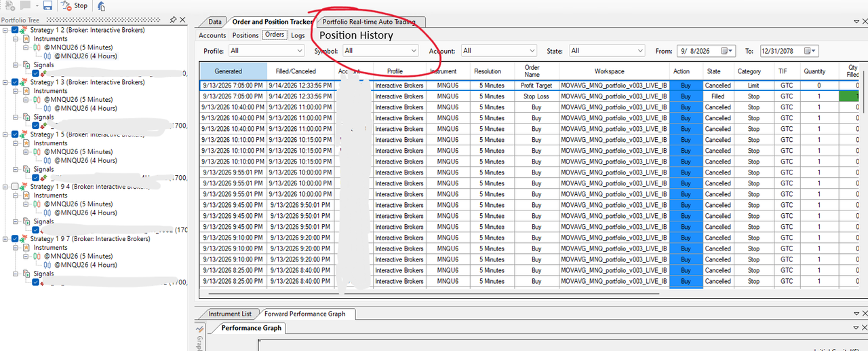Click Instruments folder icon under Strategy 1 3
The width and height of the screenshot is (868, 351).
click(x=27, y=91)
